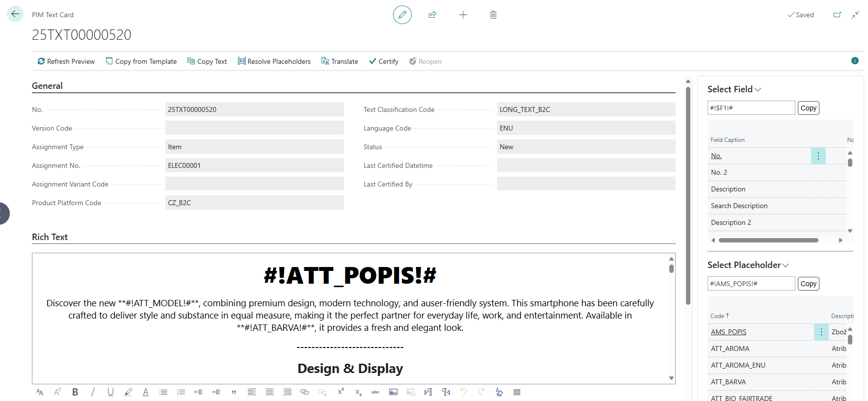
Task: Insert a hyperlink using link icon
Action: tap(305, 392)
